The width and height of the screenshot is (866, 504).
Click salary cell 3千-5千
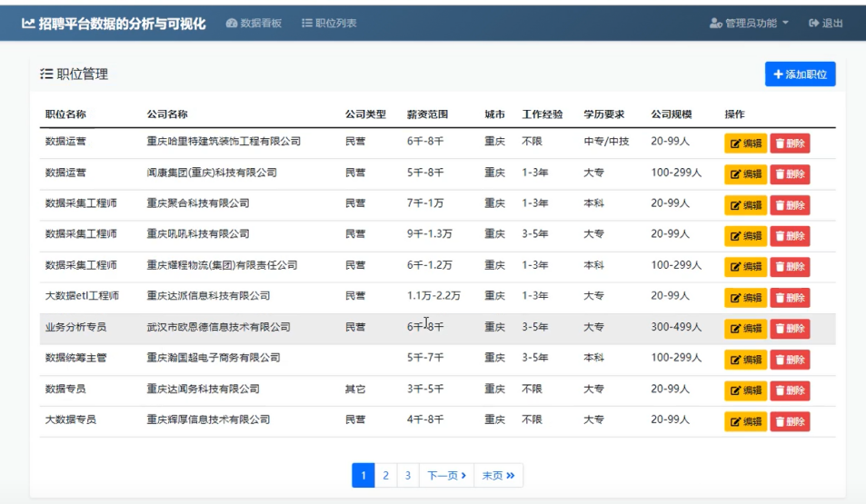[x=425, y=390]
